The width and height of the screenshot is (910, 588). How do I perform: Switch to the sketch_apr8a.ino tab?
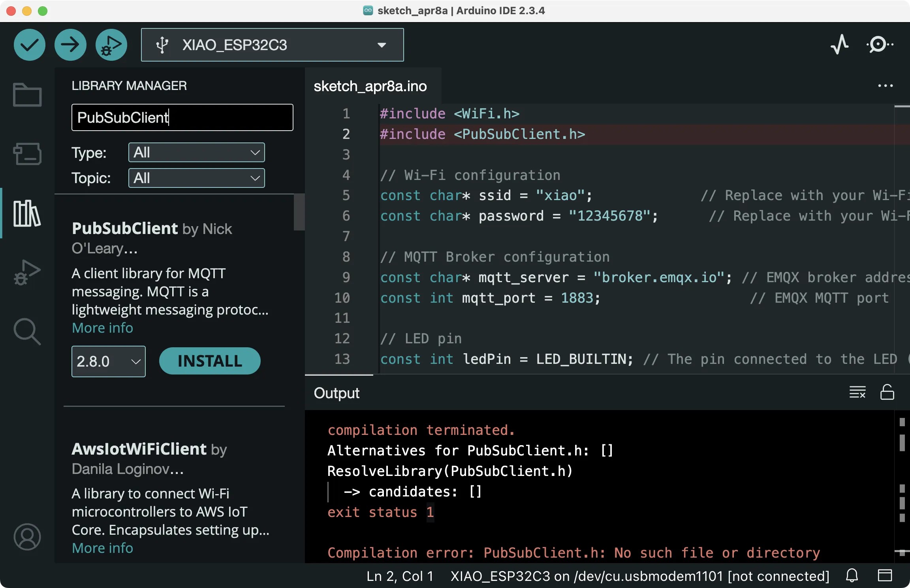click(x=370, y=86)
